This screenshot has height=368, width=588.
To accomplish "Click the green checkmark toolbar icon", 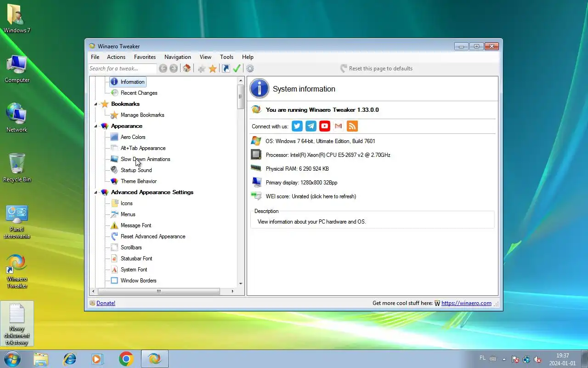I will pyautogui.click(x=237, y=69).
